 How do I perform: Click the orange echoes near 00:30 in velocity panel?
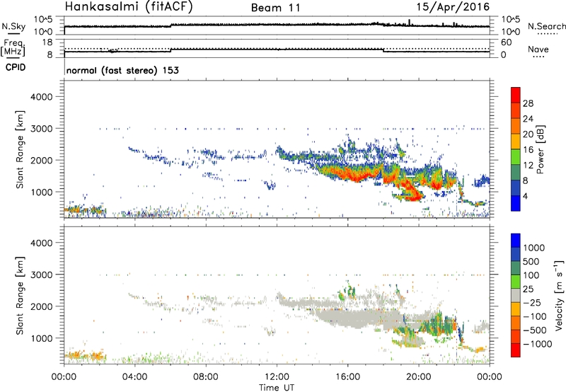(74, 356)
